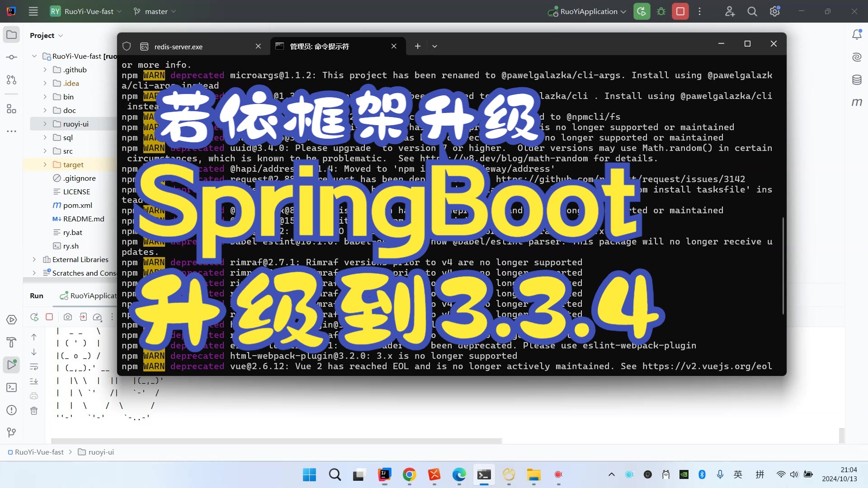Open the 管理员 terminal tab
The height and width of the screenshot is (488, 868).
[319, 46]
